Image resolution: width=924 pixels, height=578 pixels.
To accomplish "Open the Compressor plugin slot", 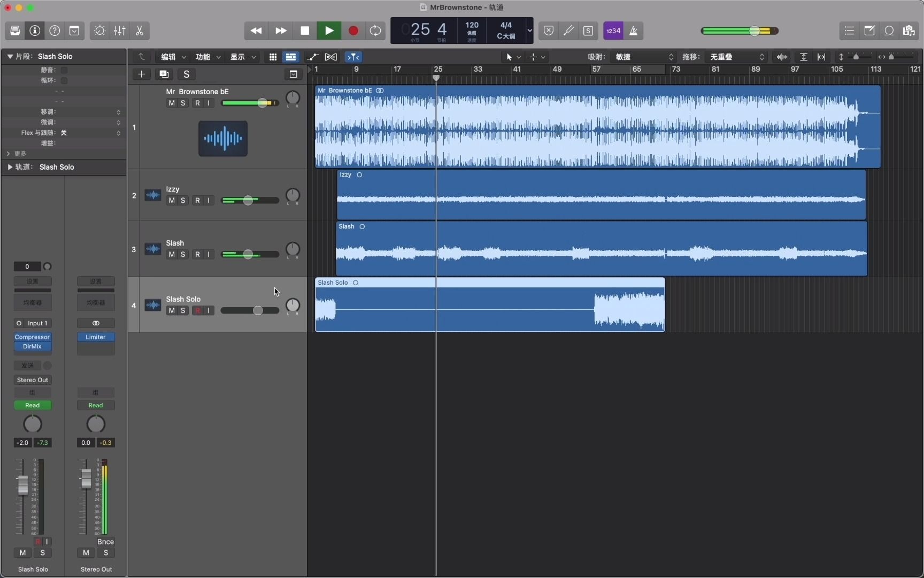I will (x=33, y=337).
